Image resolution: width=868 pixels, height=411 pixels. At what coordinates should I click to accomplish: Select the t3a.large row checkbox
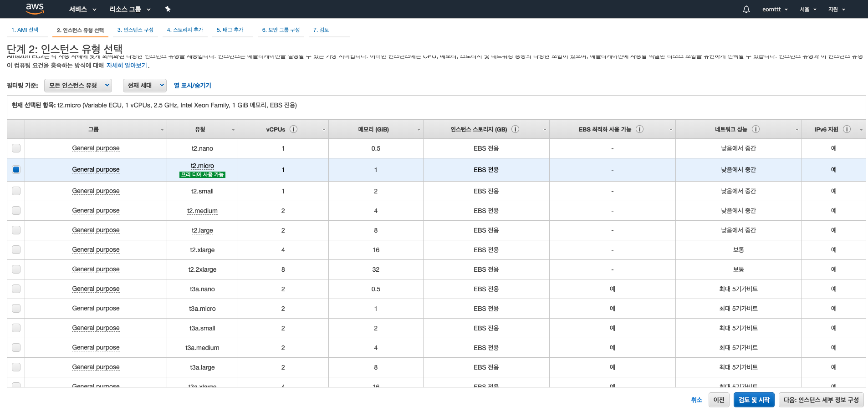(x=16, y=367)
